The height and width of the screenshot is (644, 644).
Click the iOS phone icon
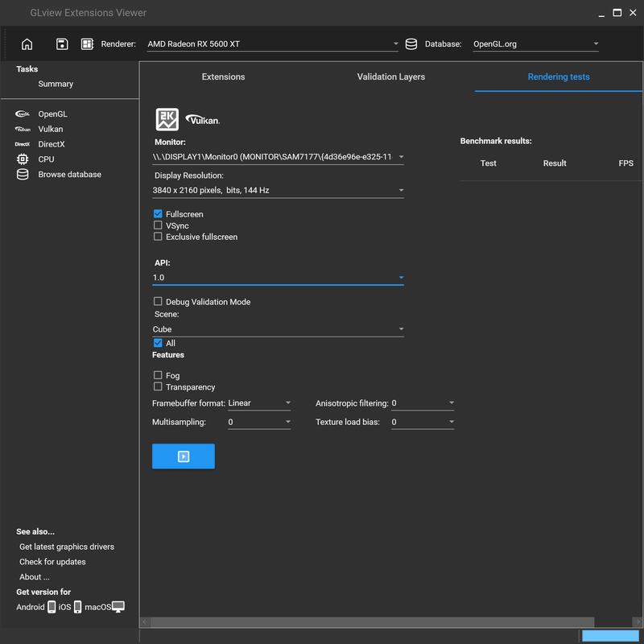click(77, 607)
